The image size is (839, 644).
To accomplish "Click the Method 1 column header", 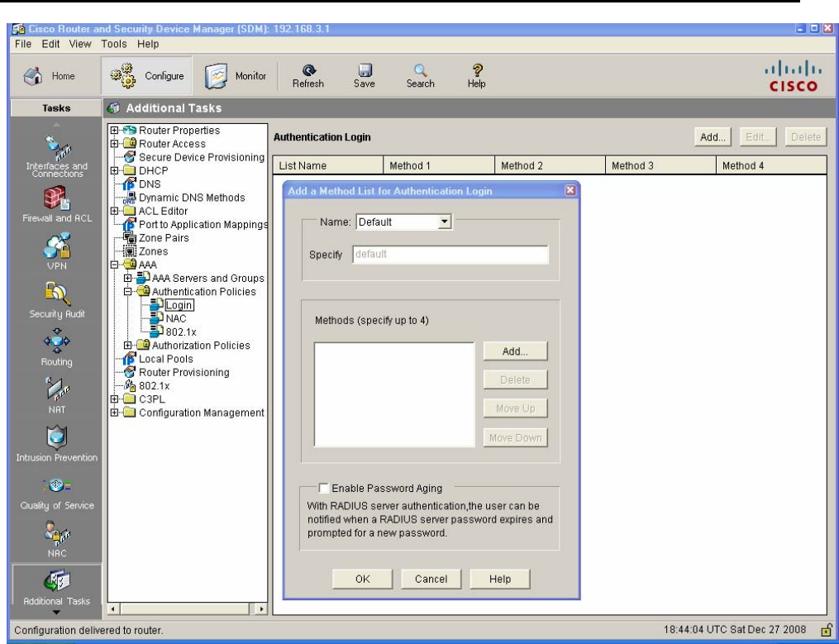I will click(439, 165).
